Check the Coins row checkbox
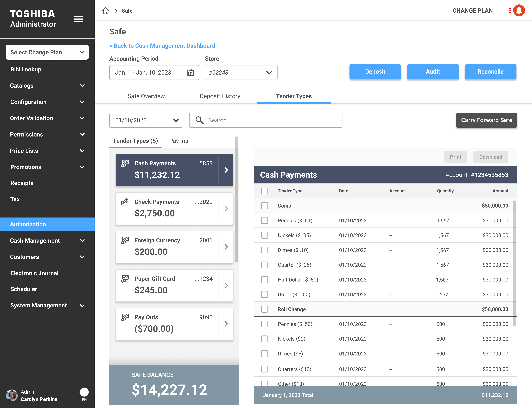This screenshot has height=408, width=532. [264, 206]
